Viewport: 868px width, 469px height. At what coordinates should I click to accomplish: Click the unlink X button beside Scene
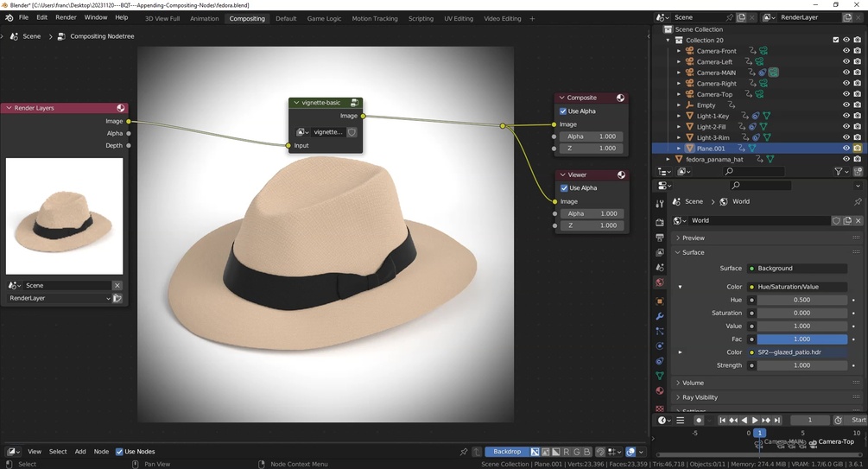click(x=117, y=285)
